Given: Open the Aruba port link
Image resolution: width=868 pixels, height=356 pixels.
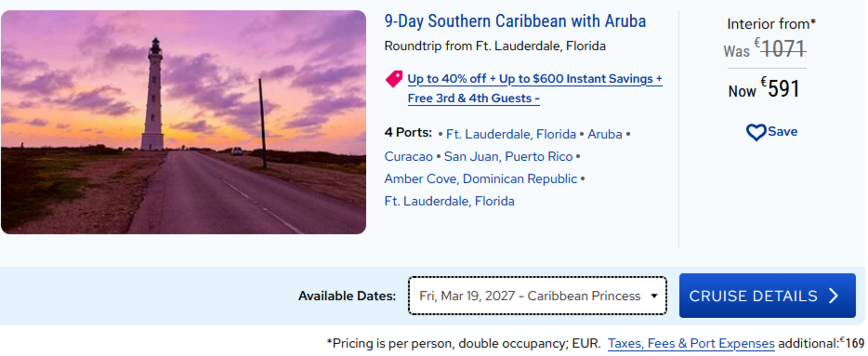Looking at the screenshot, I should pyautogui.click(x=605, y=134).
